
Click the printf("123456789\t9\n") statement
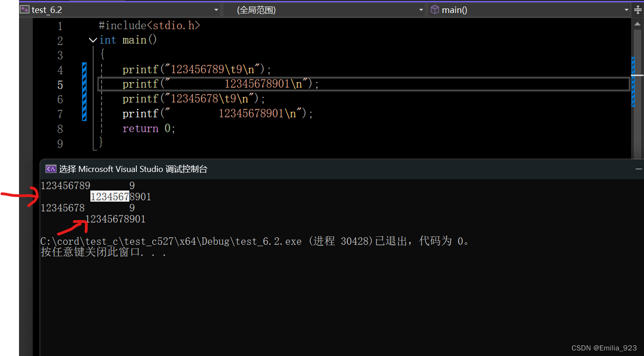pos(197,70)
